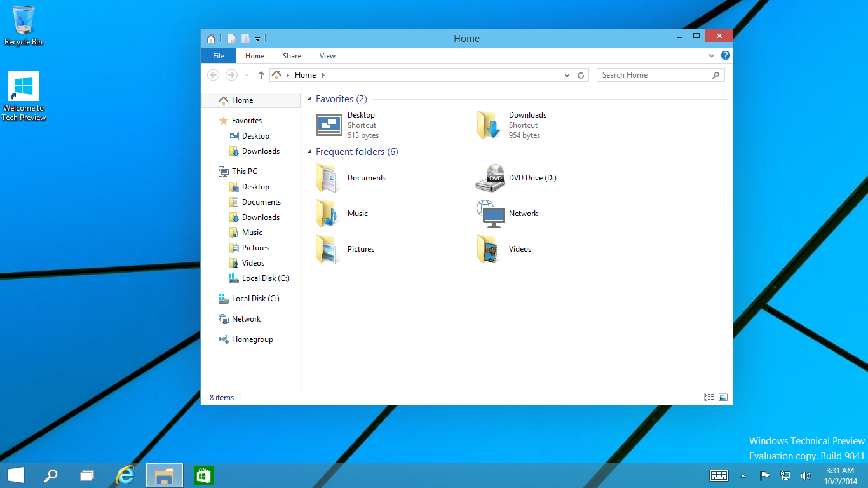Image resolution: width=868 pixels, height=488 pixels.
Task: Click the Back navigation button
Action: pyautogui.click(x=213, y=74)
